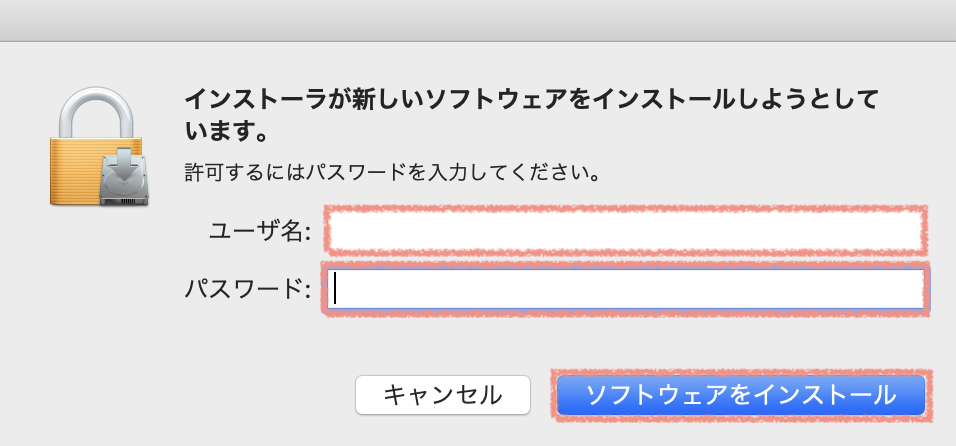Confirm installation with the blue default button

(741, 395)
